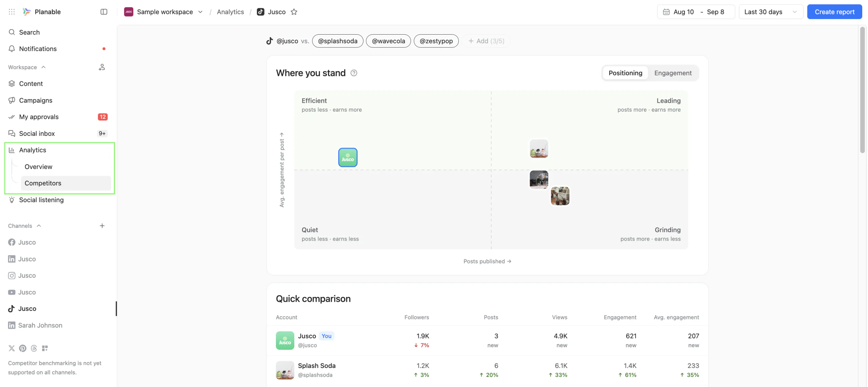This screenshot has height=387, width=868.
Task: Open the Sample workspace dropdown
Action: (x=200, y=12)
